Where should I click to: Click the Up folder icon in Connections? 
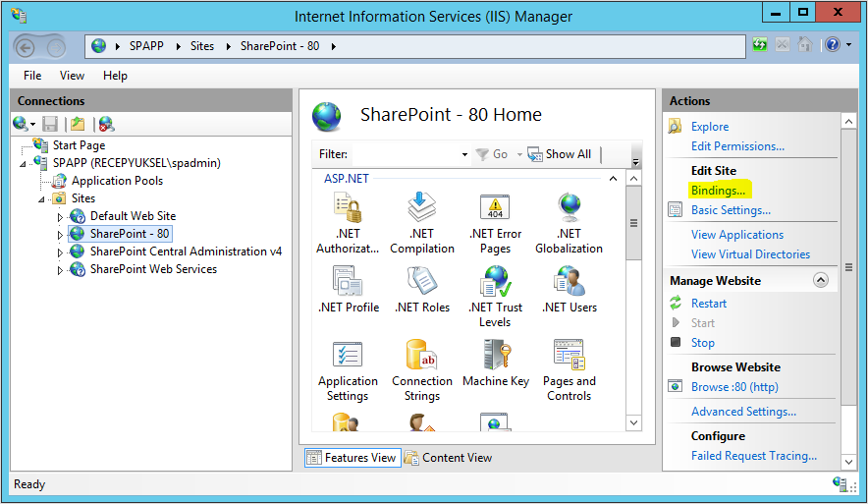point(78,124)
